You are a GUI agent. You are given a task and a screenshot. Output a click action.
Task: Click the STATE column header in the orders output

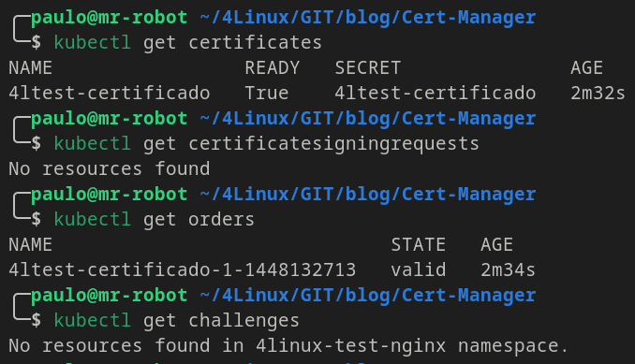click(x=419, y=244)
